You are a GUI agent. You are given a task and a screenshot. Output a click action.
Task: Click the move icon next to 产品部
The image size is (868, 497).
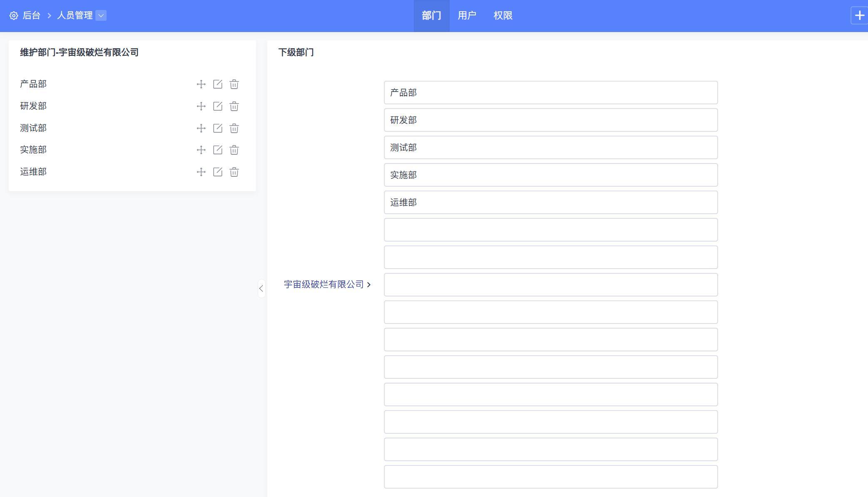tap(201, 84)
